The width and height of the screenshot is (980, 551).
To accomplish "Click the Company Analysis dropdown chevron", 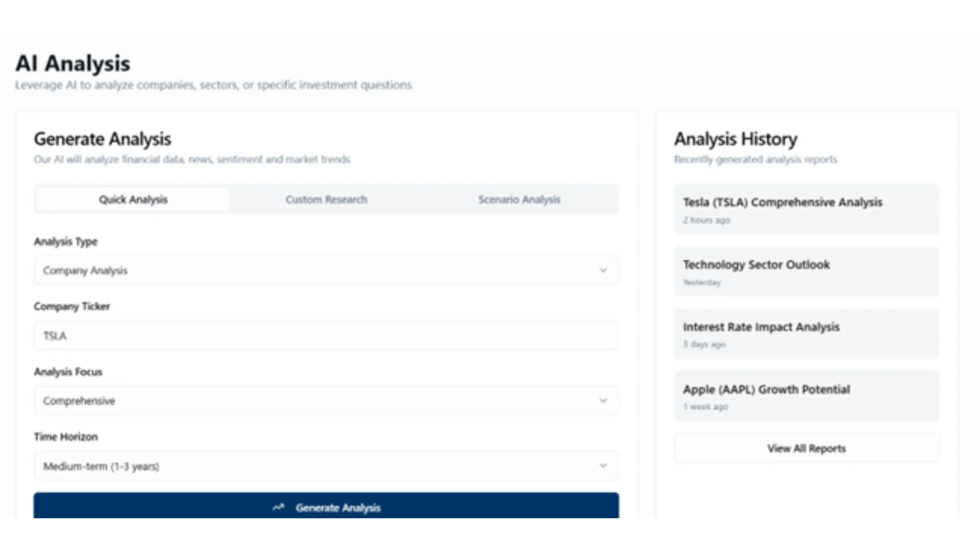I will [x=604, y=271].
